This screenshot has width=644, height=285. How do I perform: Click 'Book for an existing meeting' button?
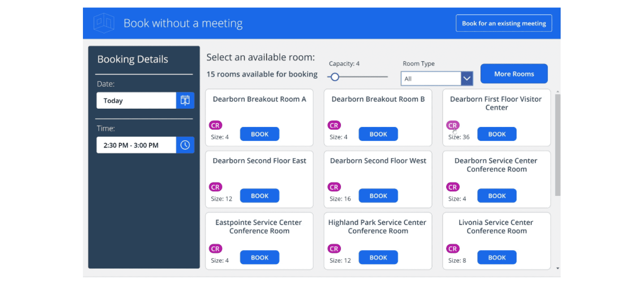click(503, 23)
